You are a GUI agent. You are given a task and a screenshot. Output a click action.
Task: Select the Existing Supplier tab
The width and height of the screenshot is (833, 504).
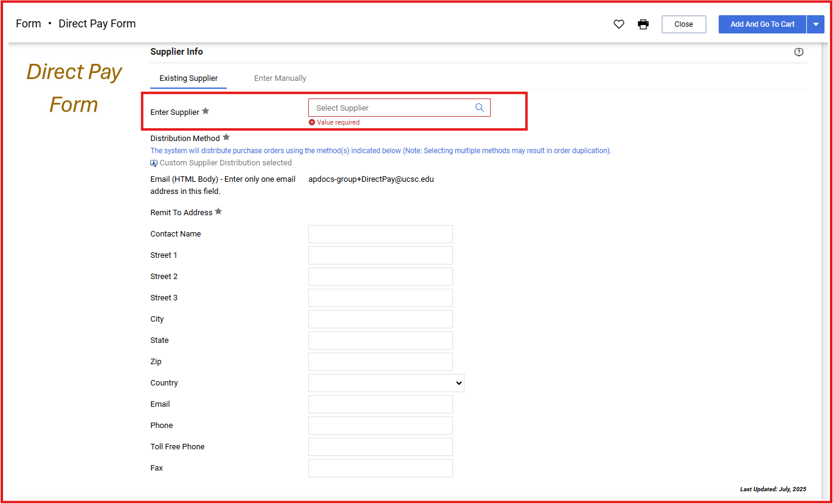coord(188,78)
